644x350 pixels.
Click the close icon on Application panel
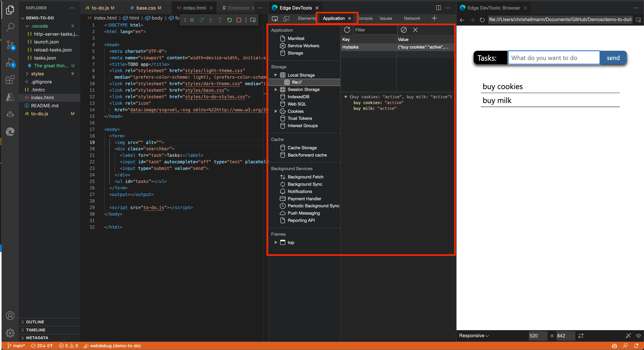point(350,18)
